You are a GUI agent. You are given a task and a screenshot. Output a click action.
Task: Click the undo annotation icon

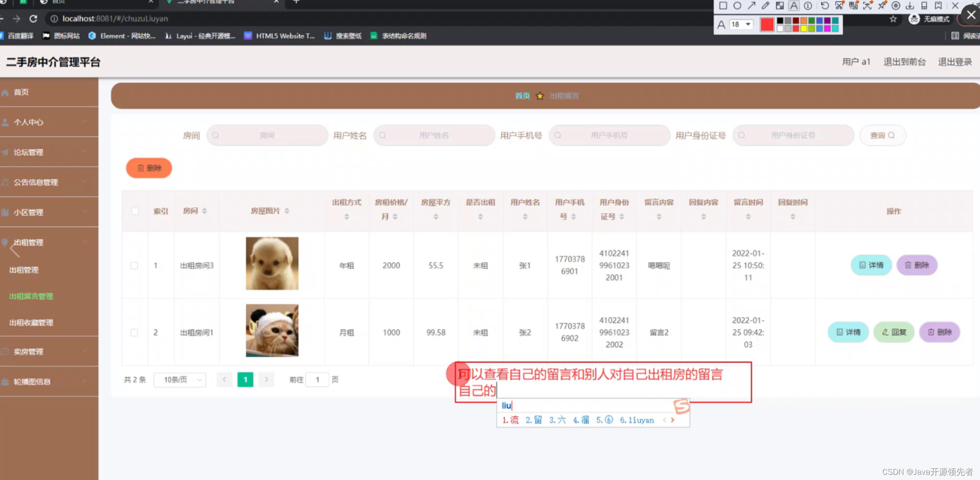[x=825, y=6]
